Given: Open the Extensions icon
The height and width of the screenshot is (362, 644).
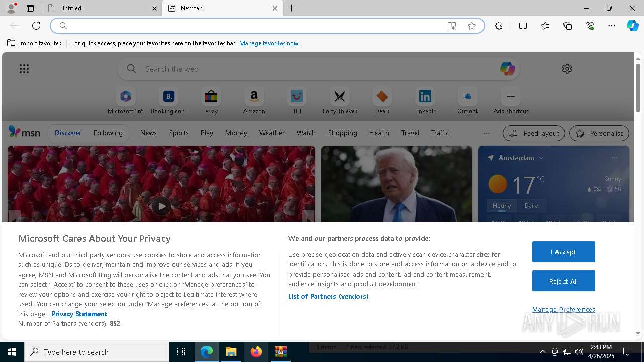Looking at the screenshot, I should click(x=499, y=26).
